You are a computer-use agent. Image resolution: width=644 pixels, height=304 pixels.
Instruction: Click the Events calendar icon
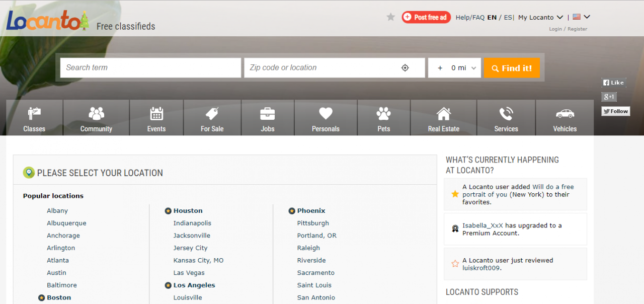tap(156, 113)
